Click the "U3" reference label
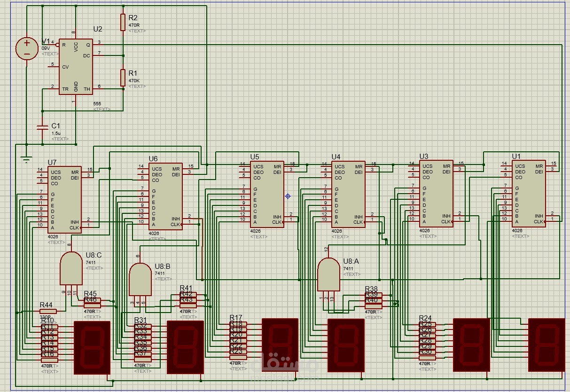570x392 pixels. [x=424, y=156]
